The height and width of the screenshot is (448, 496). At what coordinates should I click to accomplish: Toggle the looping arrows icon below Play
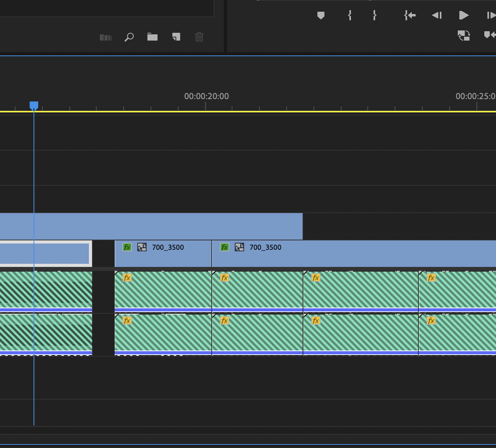(464, 36)
